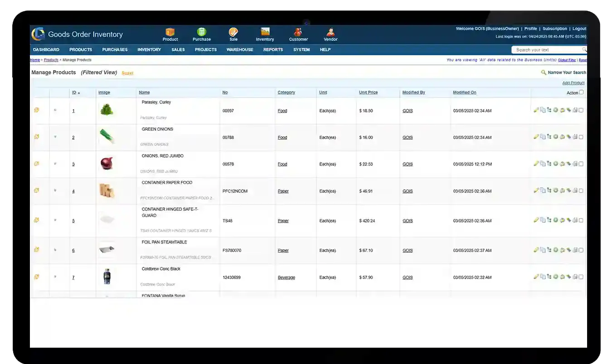Viewport: 612px width, 364px height.
Task: Click the search magnifier icon in search box
Action: [x=584, y=50]
